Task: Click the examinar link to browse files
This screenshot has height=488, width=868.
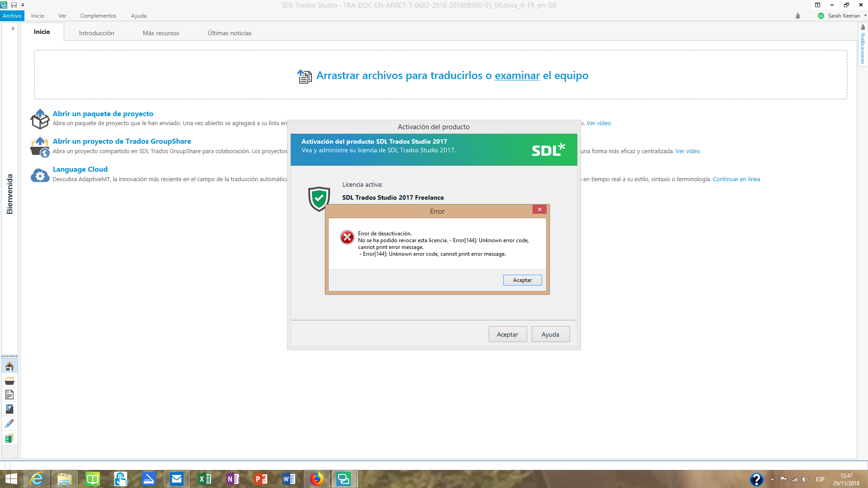Action: click(x=517, y=75)
